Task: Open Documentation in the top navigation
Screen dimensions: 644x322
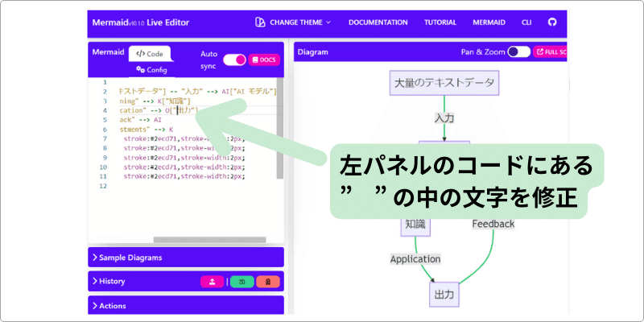Action: [378, 23]
